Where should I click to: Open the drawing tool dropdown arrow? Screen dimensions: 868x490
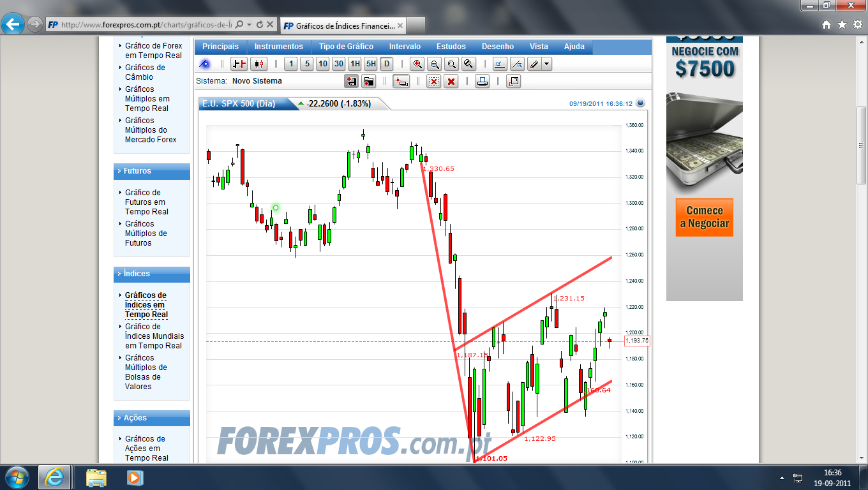[547, 64]
